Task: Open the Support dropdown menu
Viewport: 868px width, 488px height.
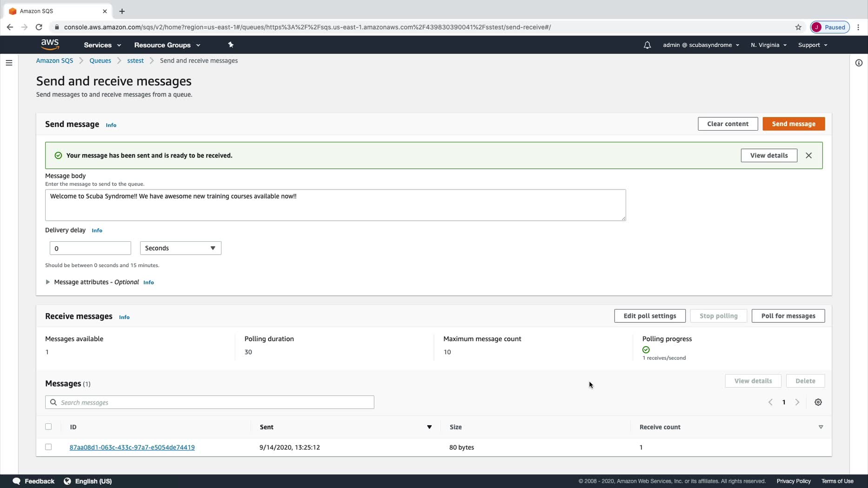Action: pyautogui.click(x=813, y=45)
